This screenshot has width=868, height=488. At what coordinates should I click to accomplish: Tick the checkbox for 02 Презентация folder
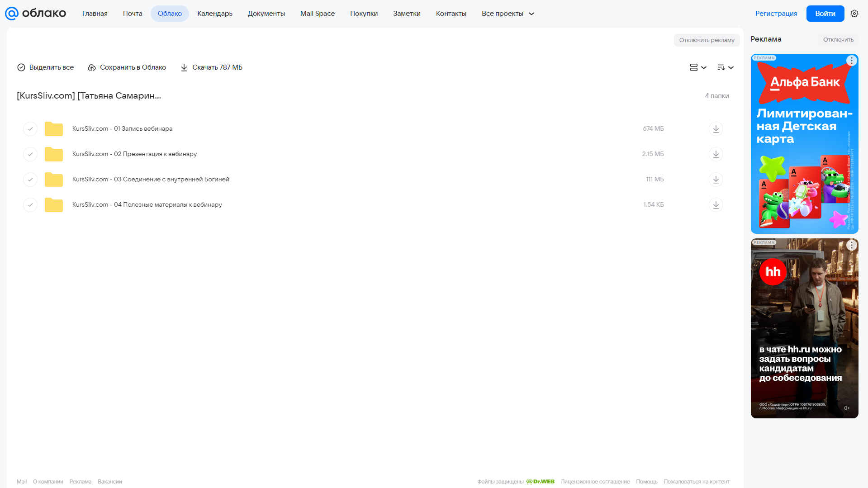30,154
